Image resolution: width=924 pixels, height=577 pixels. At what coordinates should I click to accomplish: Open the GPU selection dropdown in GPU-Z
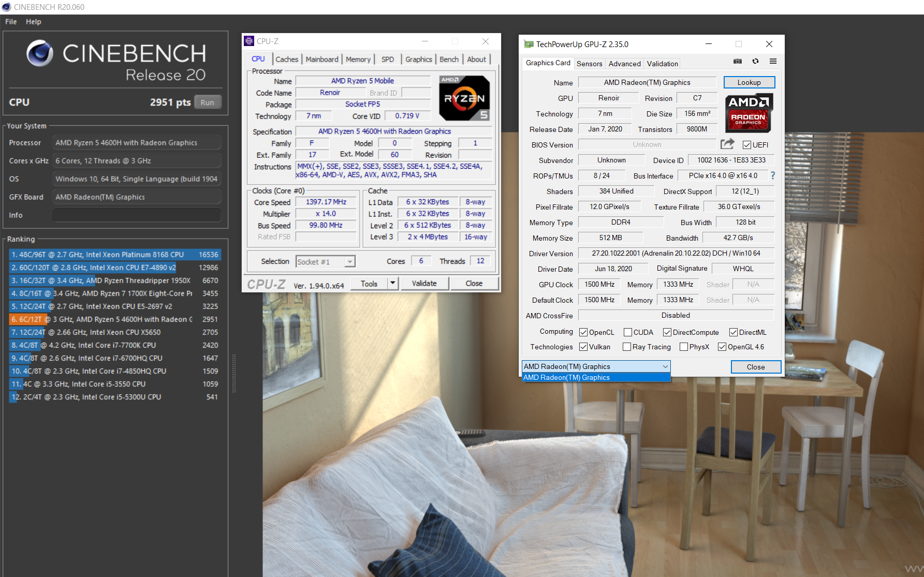click(596, 366)
